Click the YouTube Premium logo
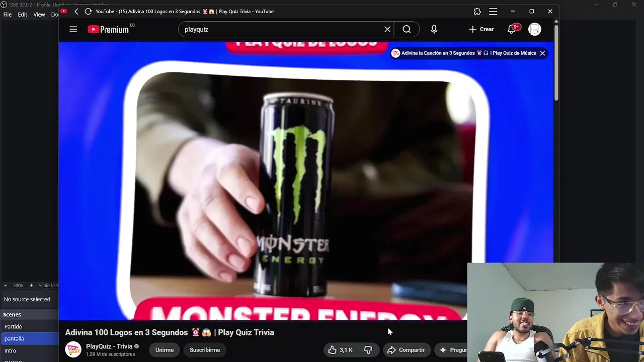Image resolution: width=644 pixels, height=362 pixels. (108, 29)
